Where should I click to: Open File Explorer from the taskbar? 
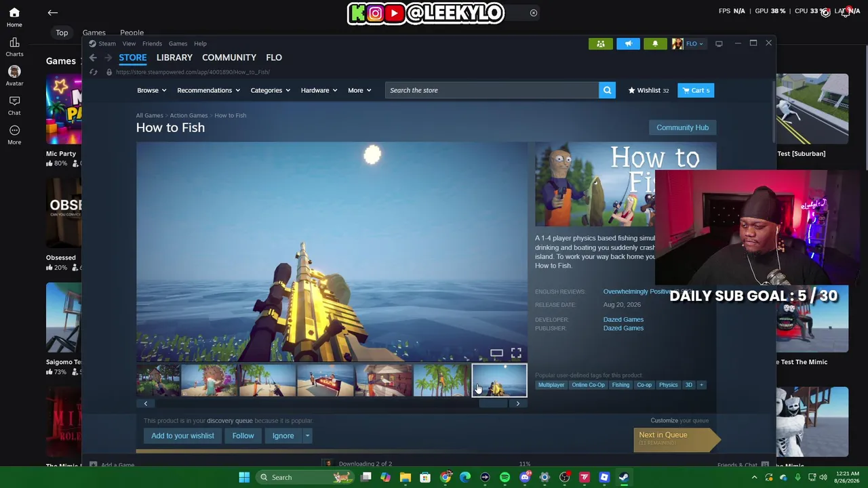coord(406,477)
